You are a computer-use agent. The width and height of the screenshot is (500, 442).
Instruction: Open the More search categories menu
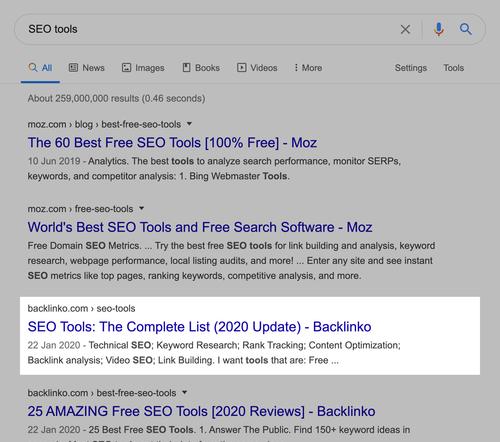[x=308, y=68]
